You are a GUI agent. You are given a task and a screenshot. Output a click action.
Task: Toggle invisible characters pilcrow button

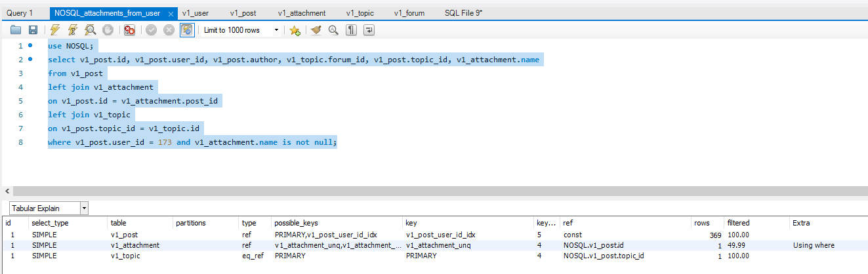351,30
